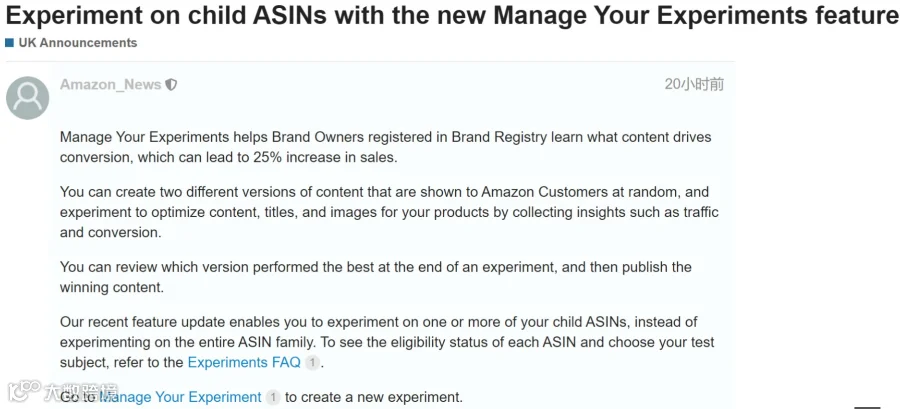Image resolution: width=900 pixels, height=409 pixels.
Task: Open the UK Announcements category
Action: click(78, 43)
